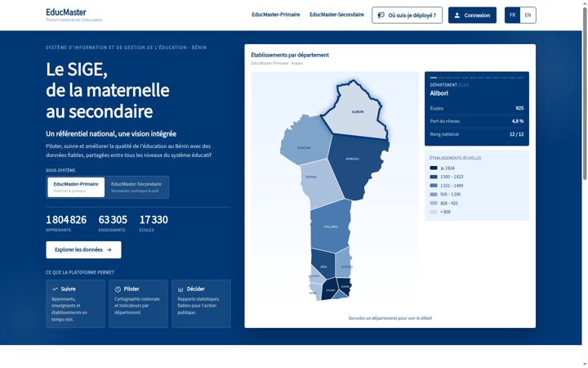Open the EducMaster-Secondaire navigation menu item
Screen dimensions: 588x368
pos(336,15)
